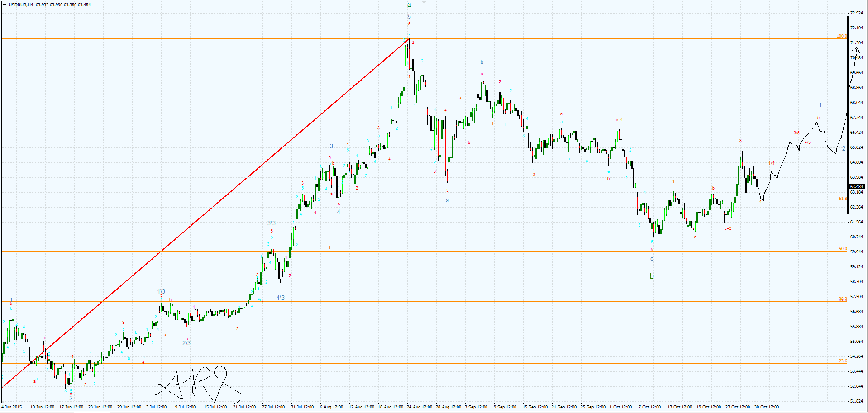Viewport: 868px width, 413px height.
Task: Click the 30 Oct 12:00 time label
Action: (x=767, y=407)
